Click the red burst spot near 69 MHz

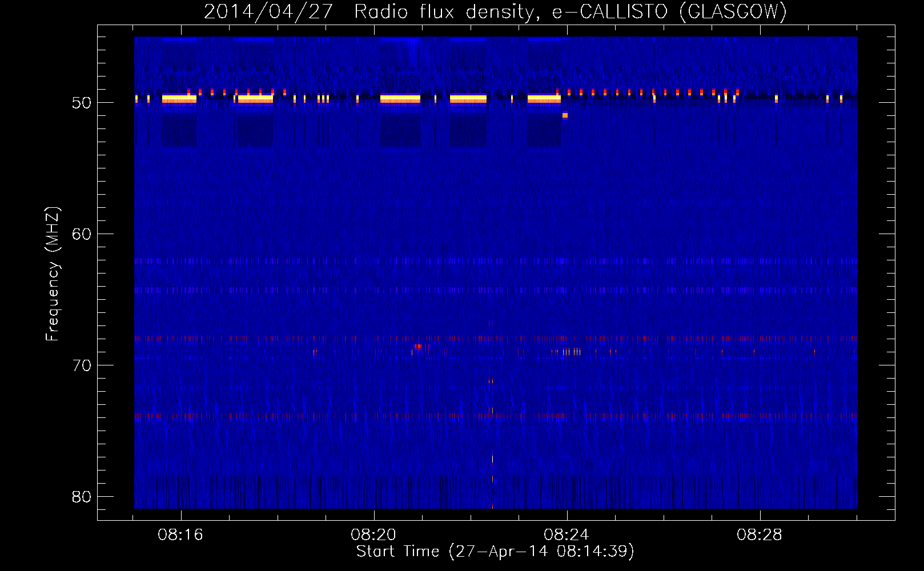coord(419,347)
